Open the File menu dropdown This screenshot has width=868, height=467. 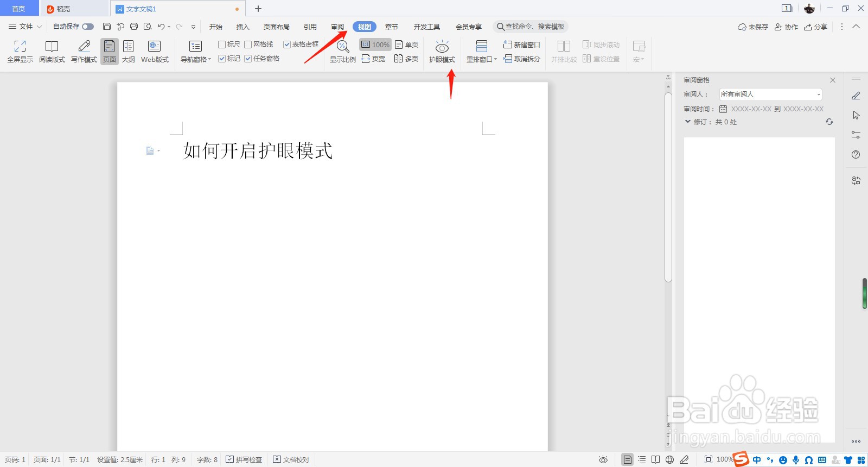pos(25,27)
